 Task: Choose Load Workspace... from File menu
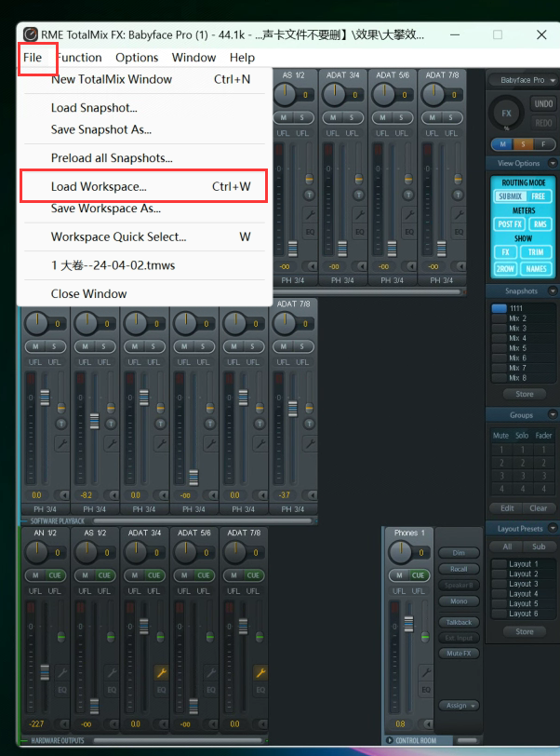[x=144, y=186]
